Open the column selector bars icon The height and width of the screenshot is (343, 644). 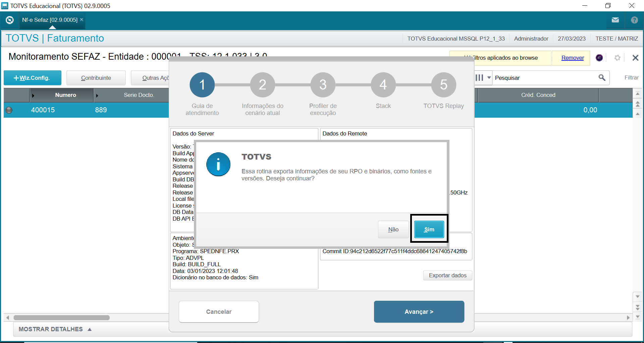479,78
